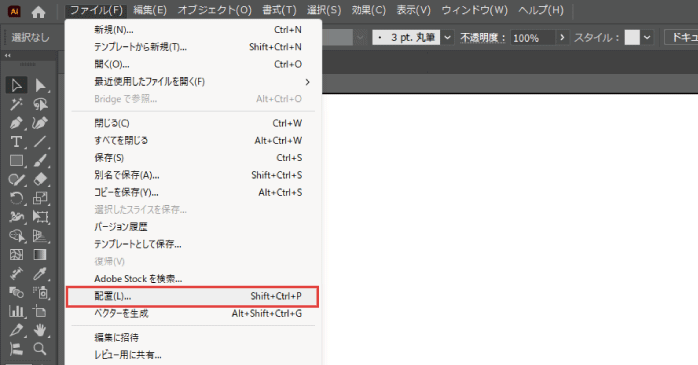Open the オブジェクト(O) menu
The image size is (698, 365).
(x=215, y=10)
